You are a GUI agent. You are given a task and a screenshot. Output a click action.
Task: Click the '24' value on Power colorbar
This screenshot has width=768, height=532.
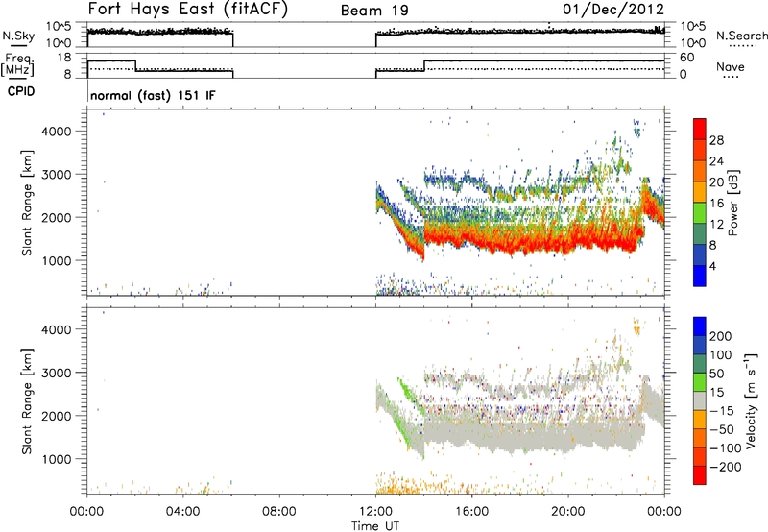pos(716,161)
